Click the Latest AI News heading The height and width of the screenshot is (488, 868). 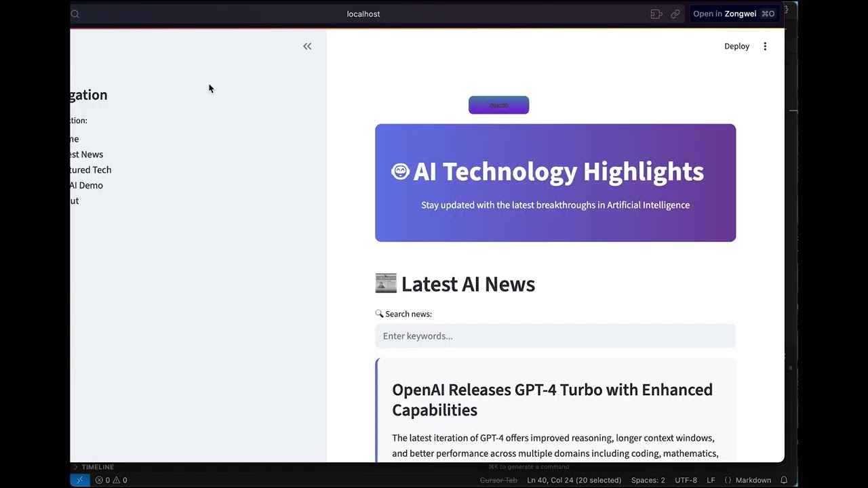click(468, 284)
